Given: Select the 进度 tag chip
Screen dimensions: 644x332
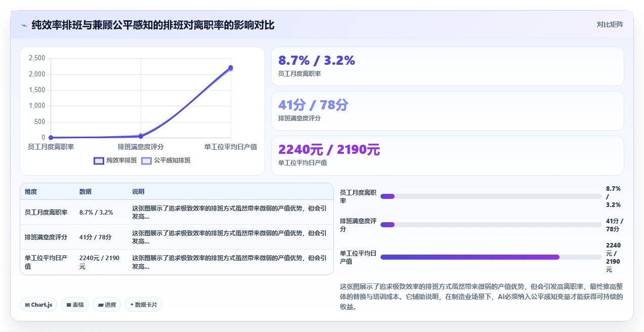Looking at the screenshot, I should (x=107, y=305).
